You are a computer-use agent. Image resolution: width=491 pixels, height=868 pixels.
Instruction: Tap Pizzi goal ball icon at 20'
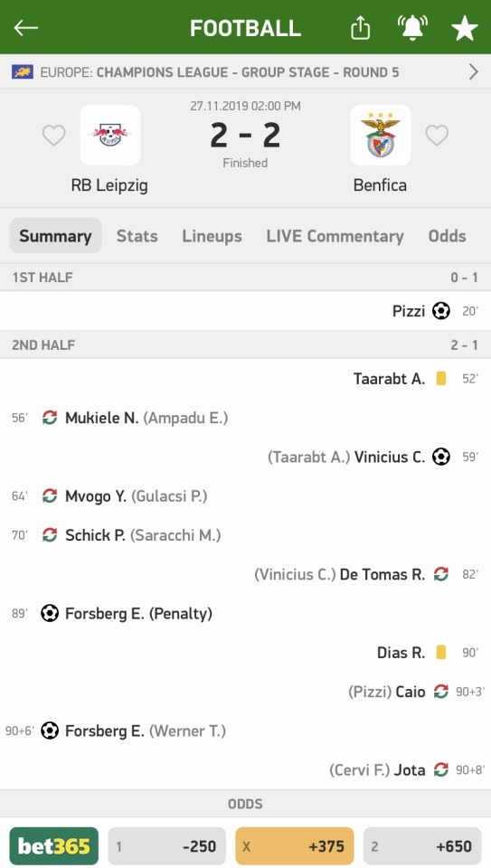pos(441,310)
